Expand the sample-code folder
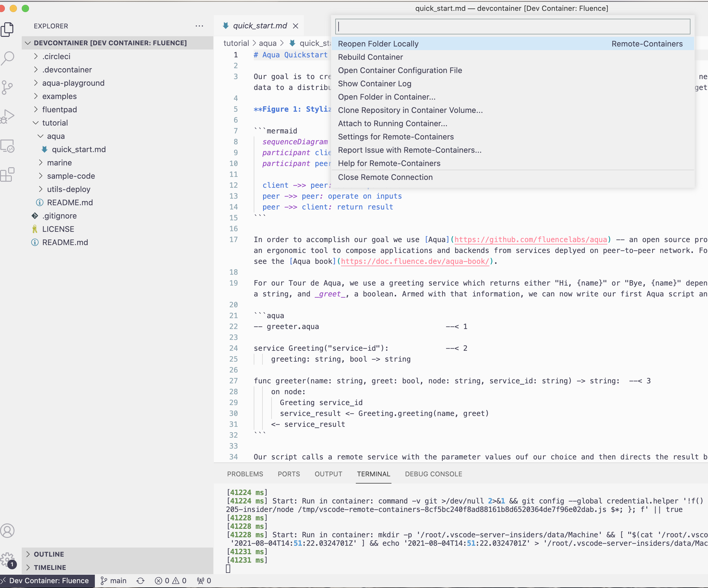This screenshot has width=708, height=588. [x=117, y=176]
